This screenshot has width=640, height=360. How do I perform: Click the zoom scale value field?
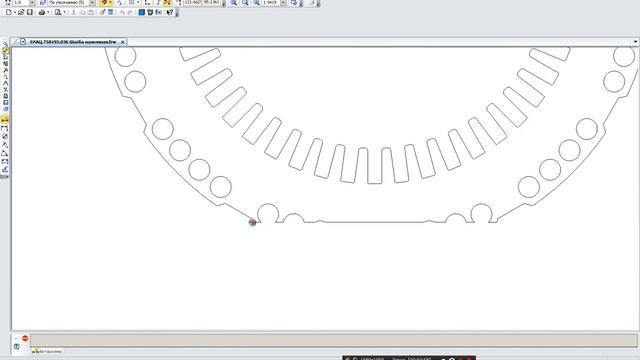tap(270, 2)
